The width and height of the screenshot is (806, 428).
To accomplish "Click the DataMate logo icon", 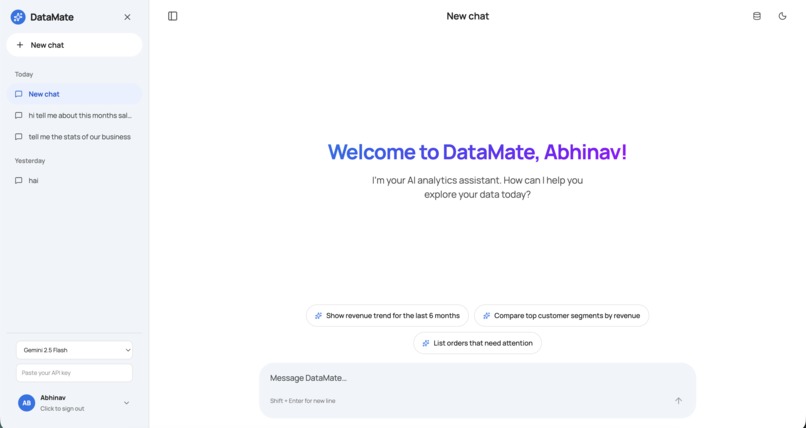I will tap(18, 17).
